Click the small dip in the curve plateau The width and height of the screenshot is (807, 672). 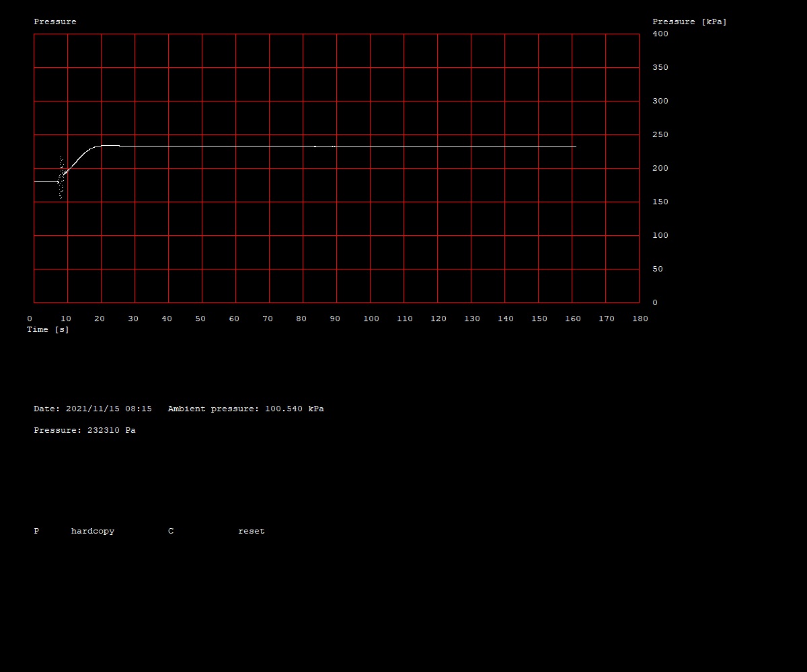point(323,146)
